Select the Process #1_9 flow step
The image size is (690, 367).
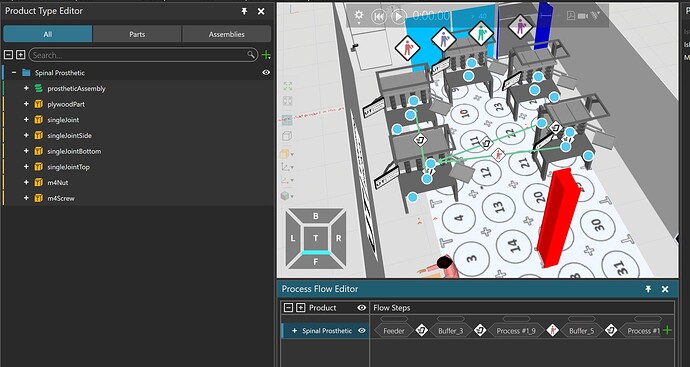click(x=516, y=330)
